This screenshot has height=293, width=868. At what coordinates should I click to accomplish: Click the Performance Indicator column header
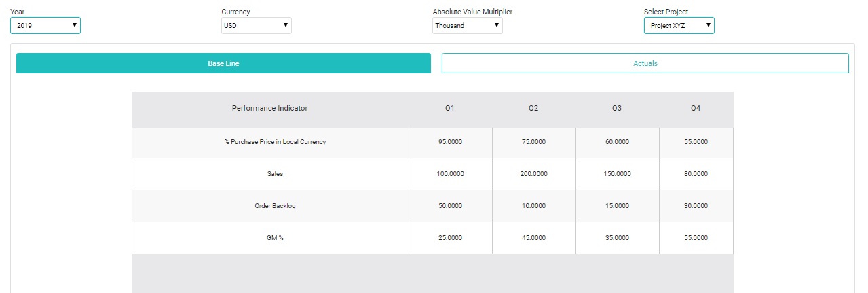tap(269, 109)
